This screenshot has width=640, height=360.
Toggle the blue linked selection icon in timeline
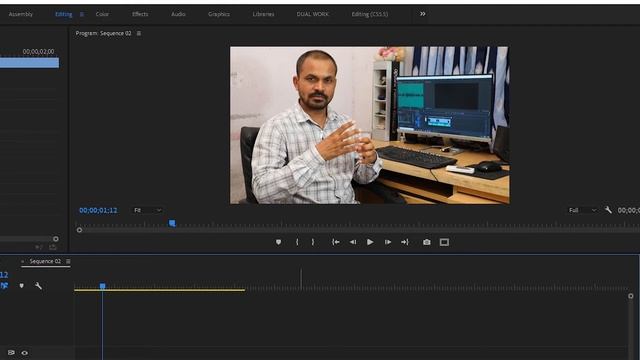[x=4, y=286]
